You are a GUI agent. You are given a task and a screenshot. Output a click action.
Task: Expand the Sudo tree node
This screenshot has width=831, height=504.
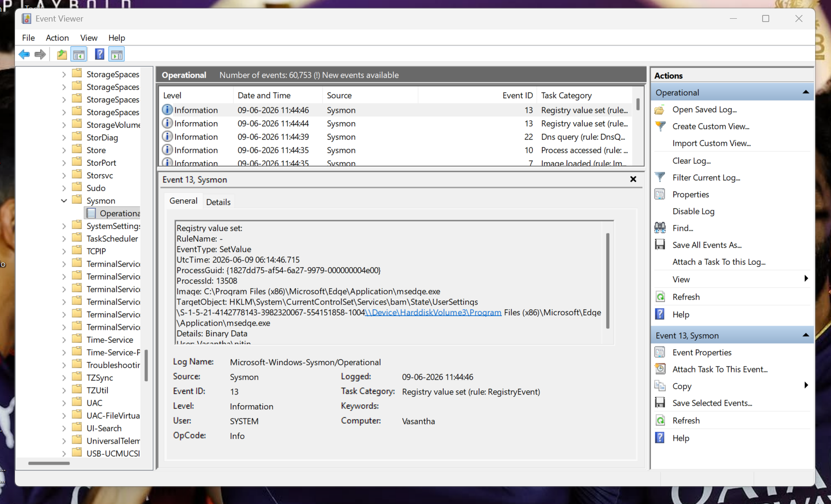click(64, 188)
